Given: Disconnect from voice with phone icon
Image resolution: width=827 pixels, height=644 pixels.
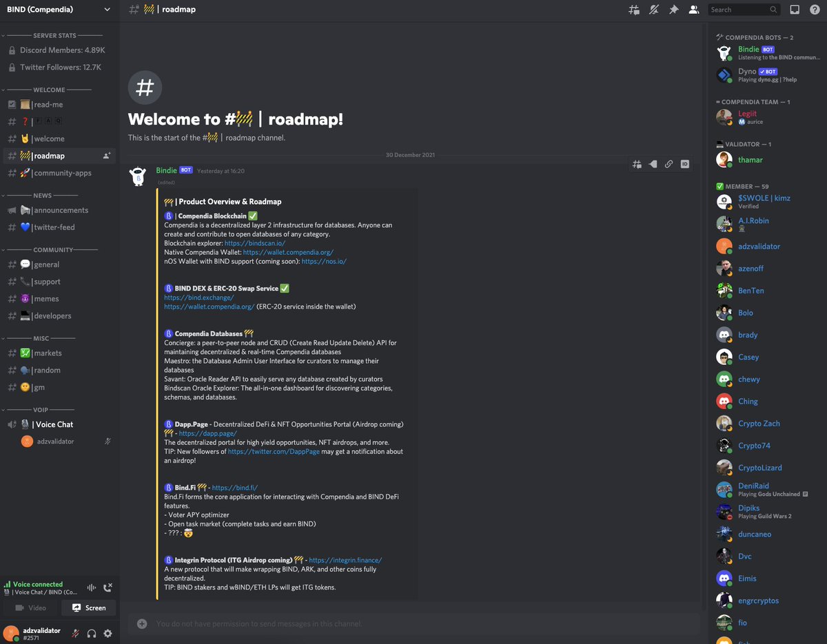Looking at the screenshot, I should 108,588.
